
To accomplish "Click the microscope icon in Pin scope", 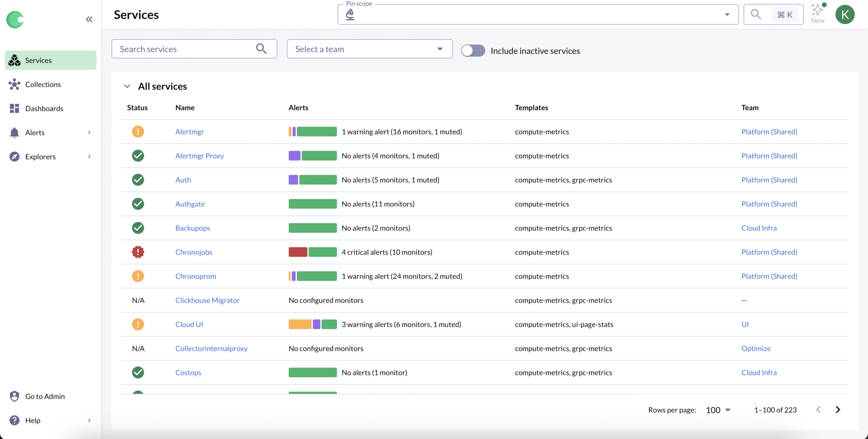I will tap(350, 15).
